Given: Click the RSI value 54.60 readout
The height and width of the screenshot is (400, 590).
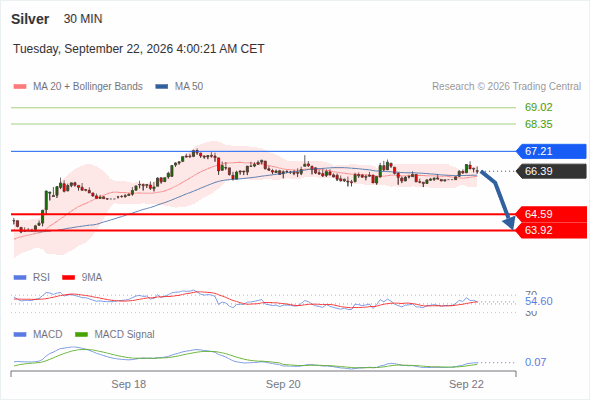Looking at the screenshot, I should pyautogui.click(x=538, y=301).
